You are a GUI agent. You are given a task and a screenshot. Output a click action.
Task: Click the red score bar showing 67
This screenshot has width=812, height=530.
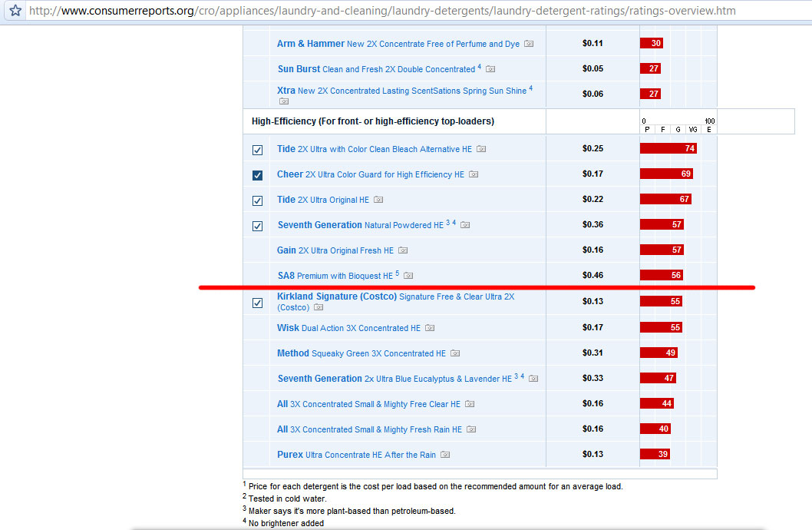pyautogui.click(x=666, y=200)
